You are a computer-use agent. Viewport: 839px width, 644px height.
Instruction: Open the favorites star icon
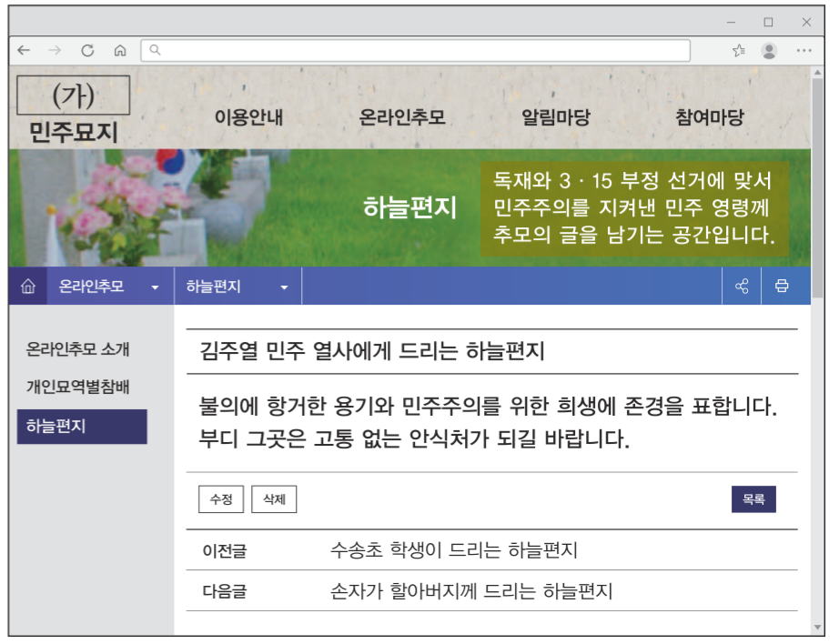pyautogui.click(x=739, y=50)
